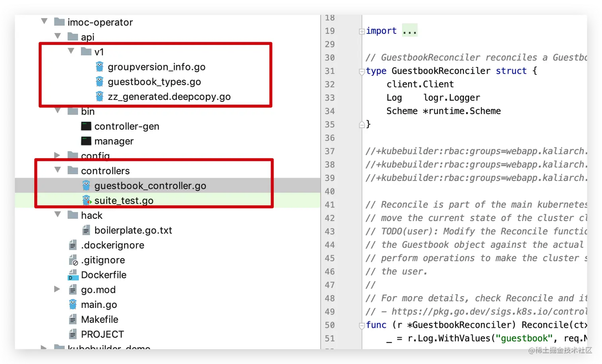Select the v1 folder name

point(99,52)
